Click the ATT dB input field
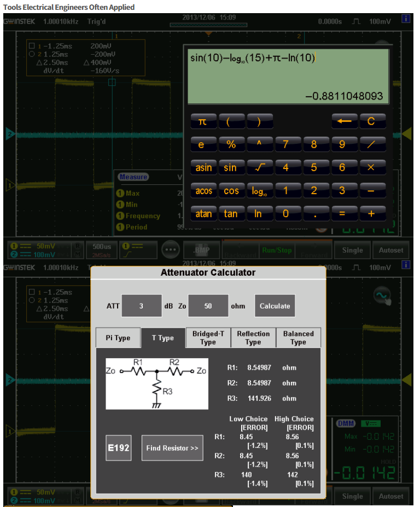This screenshot has height=507, width=420. [141, 306]
